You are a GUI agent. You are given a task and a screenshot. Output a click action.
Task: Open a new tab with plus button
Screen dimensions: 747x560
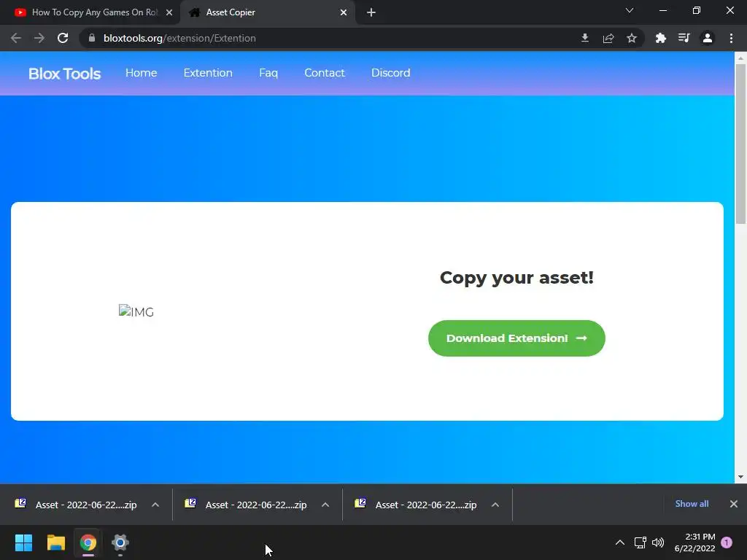tap(371, 12)
